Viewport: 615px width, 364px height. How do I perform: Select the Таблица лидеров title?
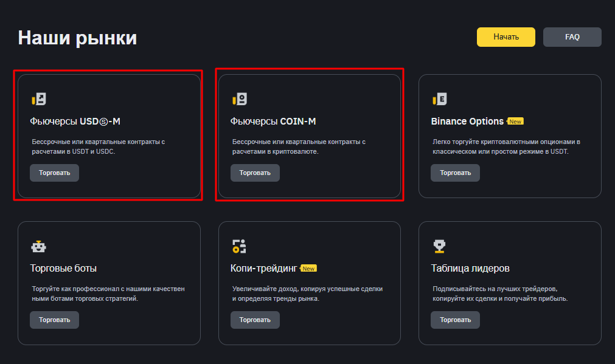tap(470, 269)
